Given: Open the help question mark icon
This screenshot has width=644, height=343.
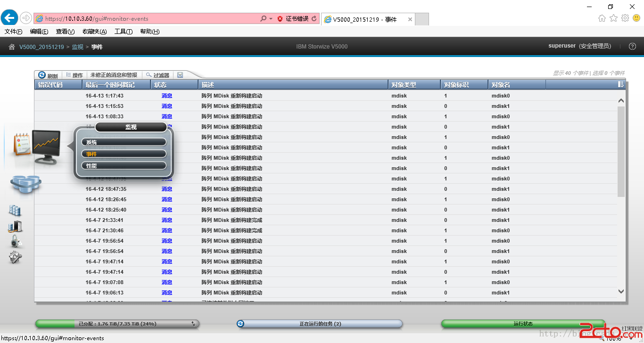Looking at the screenshot, I should tap(633, 47).
